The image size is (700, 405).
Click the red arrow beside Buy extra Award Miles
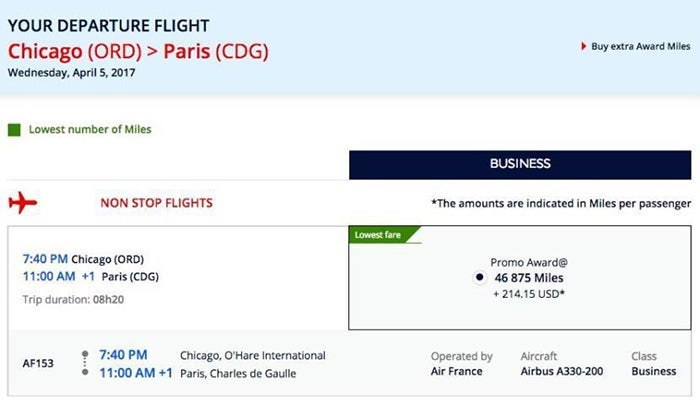pyautogui.click(x=584, y=46)
